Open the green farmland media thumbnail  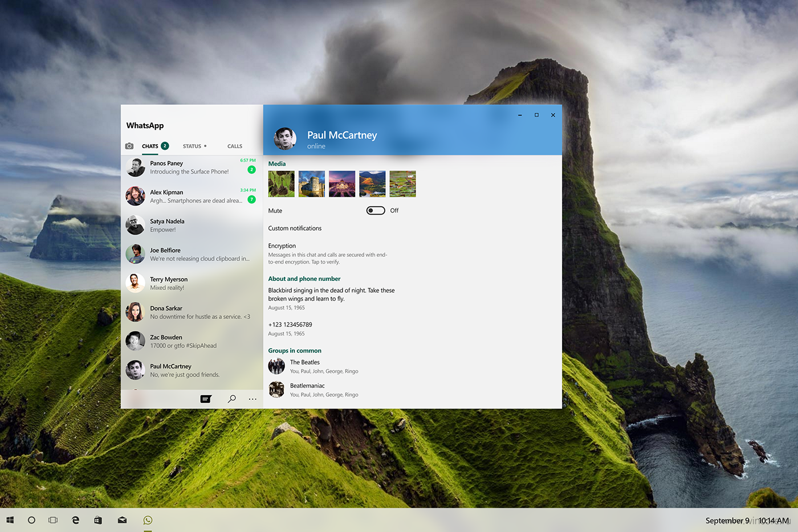(402, 184)
